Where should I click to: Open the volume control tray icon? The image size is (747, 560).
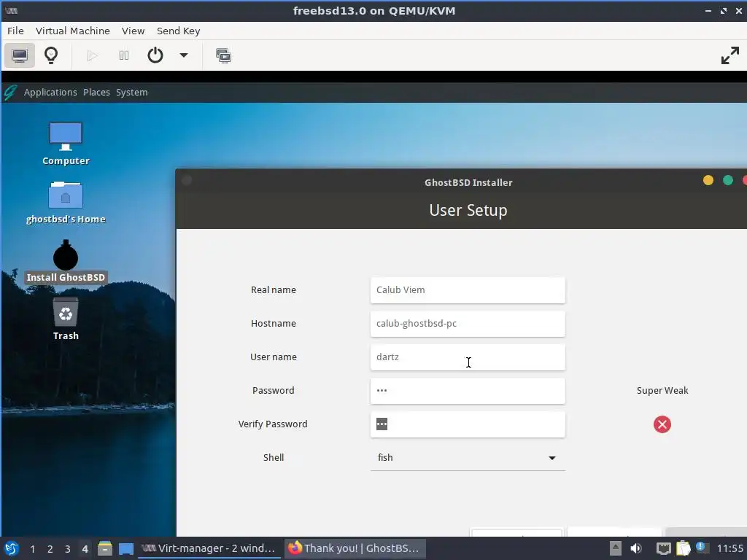tap(636, 548)
